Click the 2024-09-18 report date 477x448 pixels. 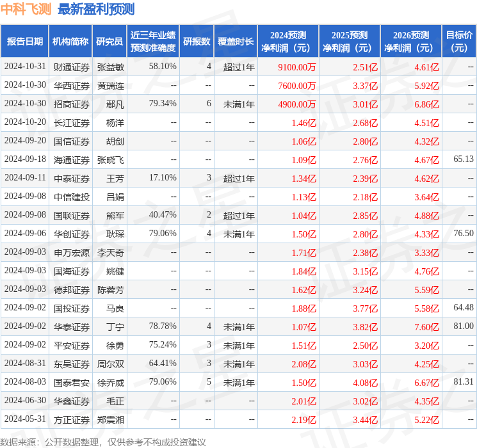point(25,159)
